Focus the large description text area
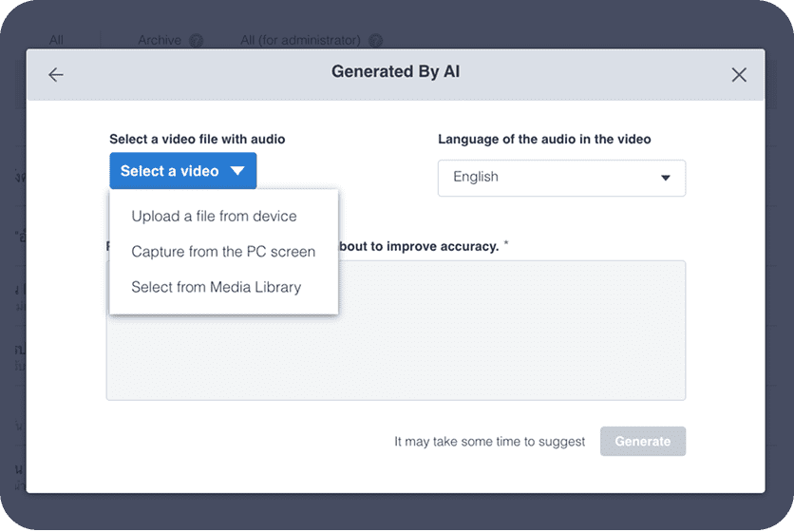This screenshot has height=532, width=794. click(396, 331)
